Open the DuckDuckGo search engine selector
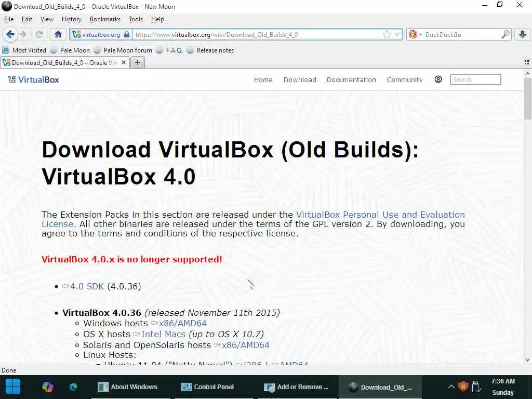Screen dimensions: 532x399 (x=415, y=35)
